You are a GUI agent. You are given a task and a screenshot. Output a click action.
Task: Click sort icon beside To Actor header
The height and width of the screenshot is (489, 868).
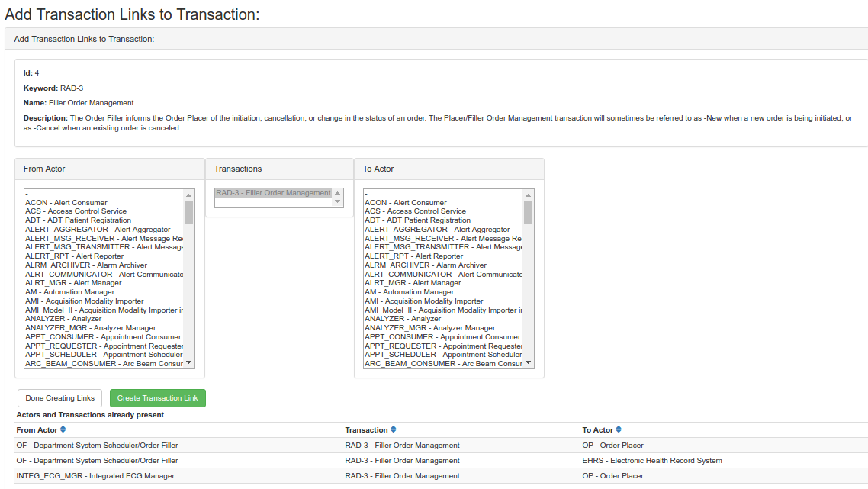point(619,430)
